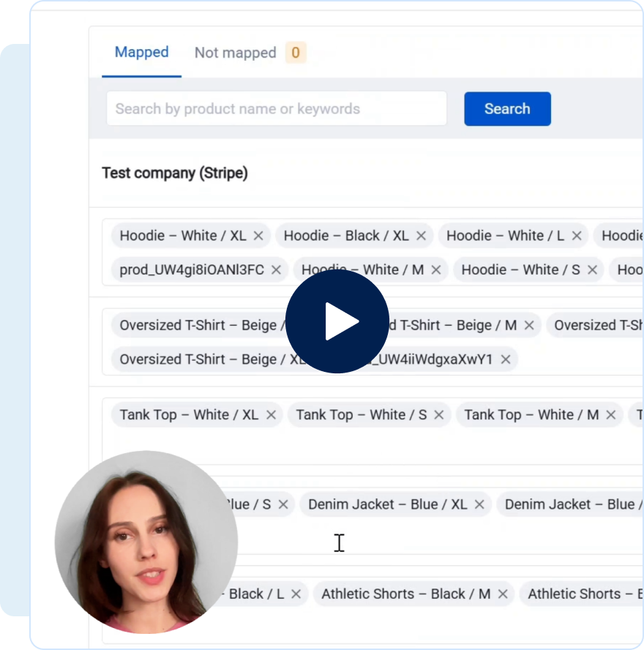The height and width of the screenshot is (650, 644).
Task: Focus the product name search field
Action: (x=277, y=108)
